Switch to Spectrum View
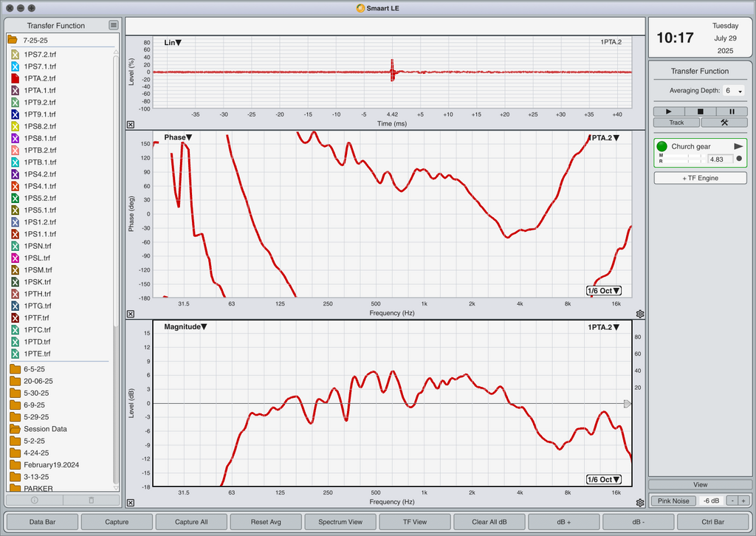756x536 pixels. click(x=340, y=521)
